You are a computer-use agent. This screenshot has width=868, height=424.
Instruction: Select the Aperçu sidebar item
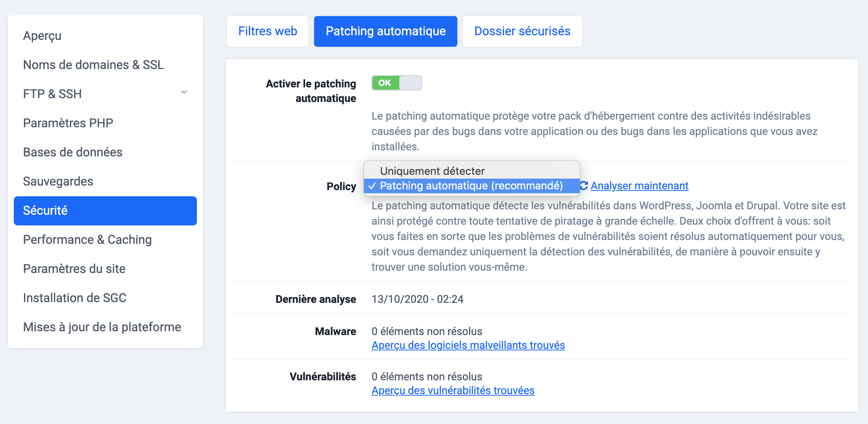point(42,35)
